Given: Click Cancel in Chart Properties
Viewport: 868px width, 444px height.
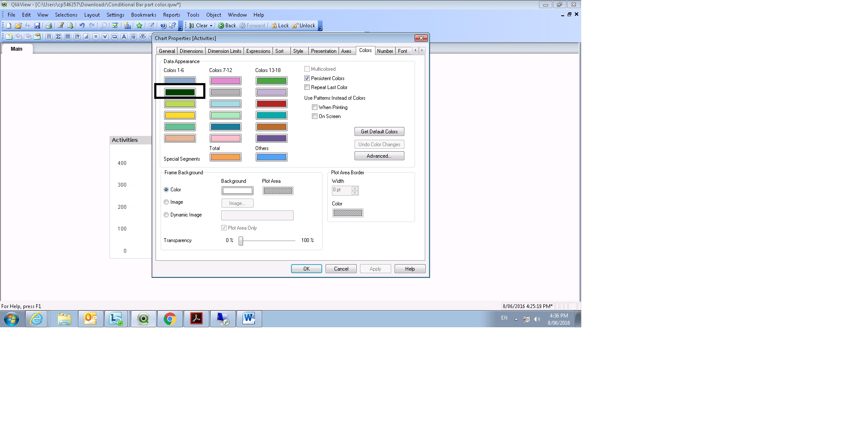Looking at the screenshot, I should click(x=341, y=269).
